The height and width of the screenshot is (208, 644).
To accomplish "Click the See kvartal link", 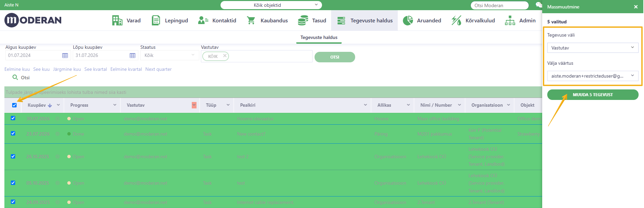I will pyautogui.click(x=96, y=69).
